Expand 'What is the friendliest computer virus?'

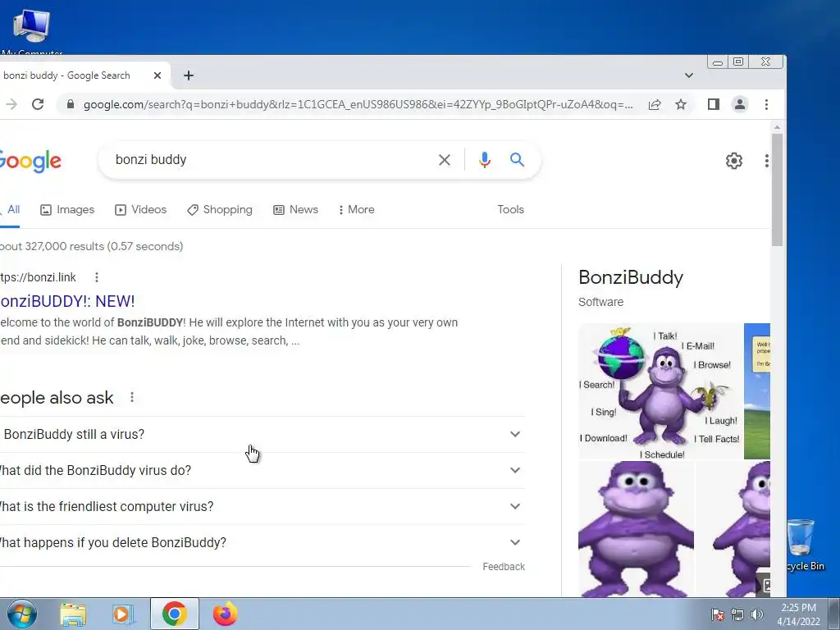click(262, 506)
